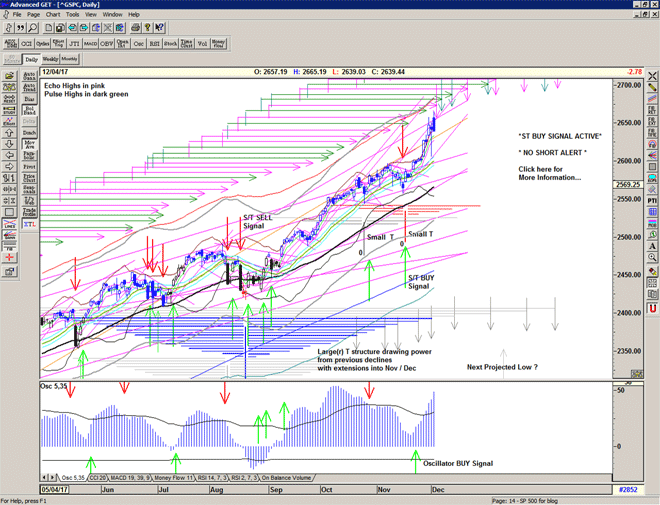Screen dimensions: 660x505
Task: Click the Money Flow toolbar button
Action: pyautogui.click(x=218, y=44)
